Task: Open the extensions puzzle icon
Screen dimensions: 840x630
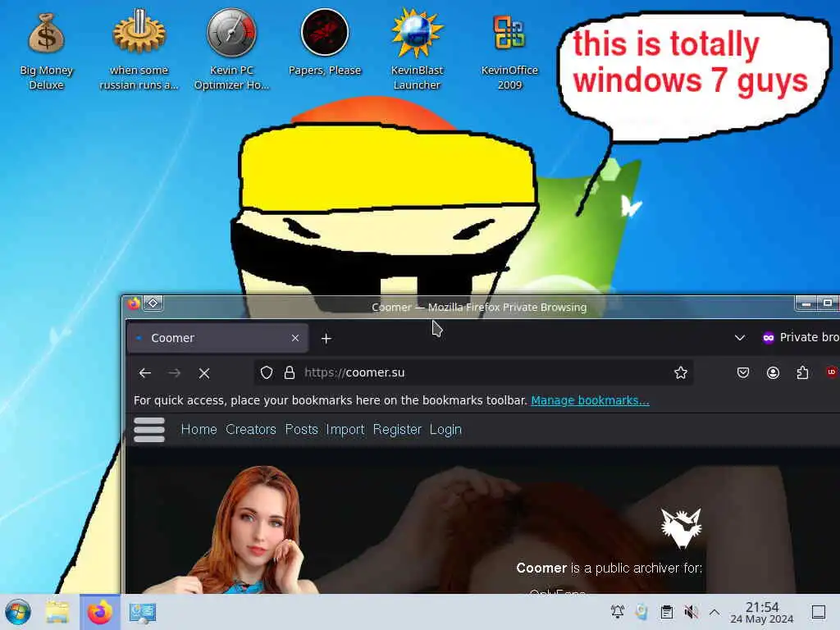Action: coord(802,373)
